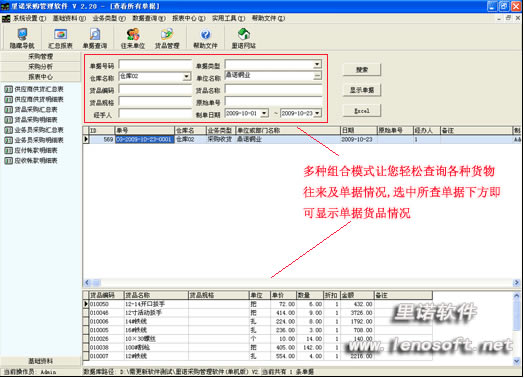524x378 pixels.
Task: Open the 单据查询 toolbar icon
Action: click(95, 38)
